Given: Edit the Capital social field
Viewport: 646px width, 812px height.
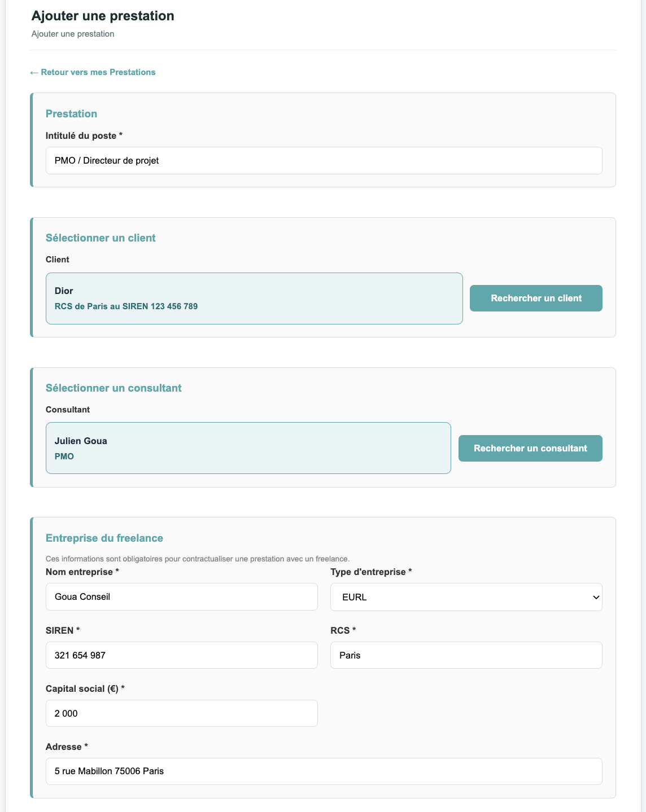Looking at the screenshot, I should 181,713.
